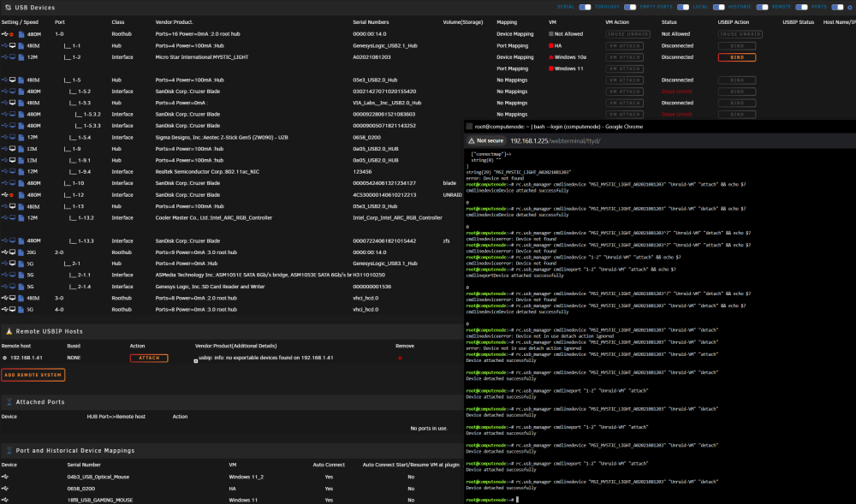This screenshot has width=856, height=504.
Task: Click the VM Action column header
Action: tap(617, 22)
